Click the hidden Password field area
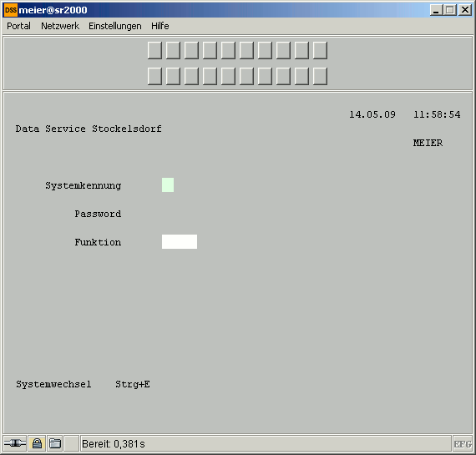Viewport: 476px width, 455px height. coord(180,214)
